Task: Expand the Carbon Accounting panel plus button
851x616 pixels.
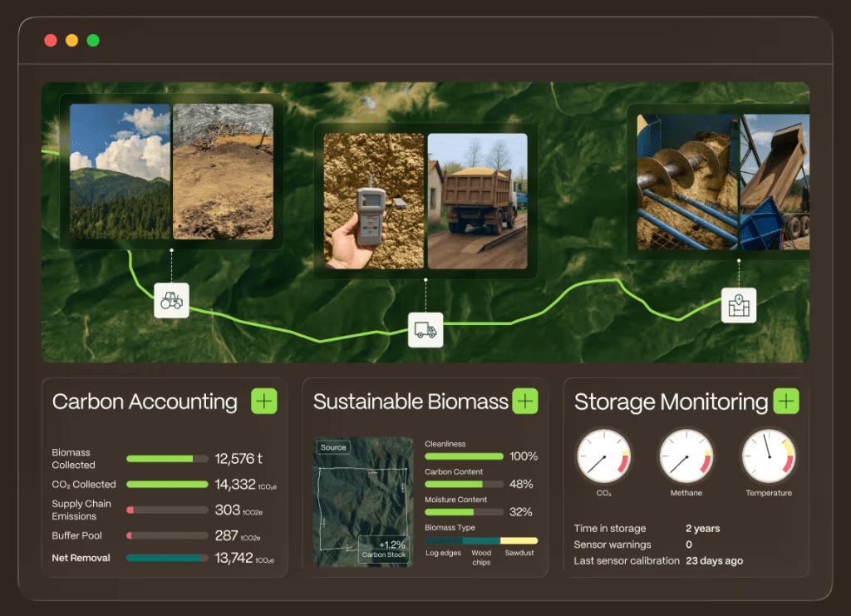Action: [263, 402]
